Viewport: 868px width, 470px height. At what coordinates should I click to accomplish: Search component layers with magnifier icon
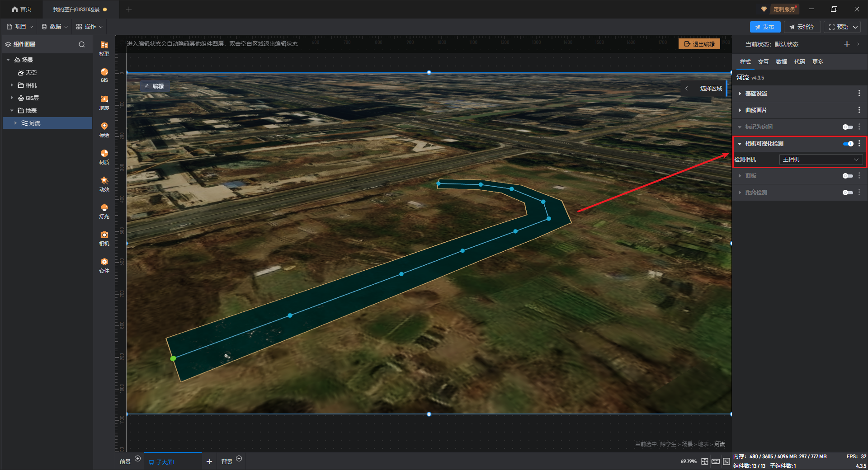[82, 44]
